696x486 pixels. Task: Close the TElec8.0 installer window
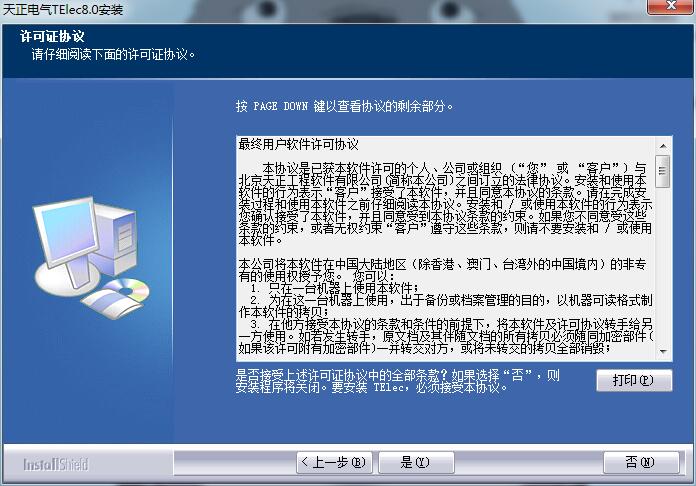tap(661, 8)
